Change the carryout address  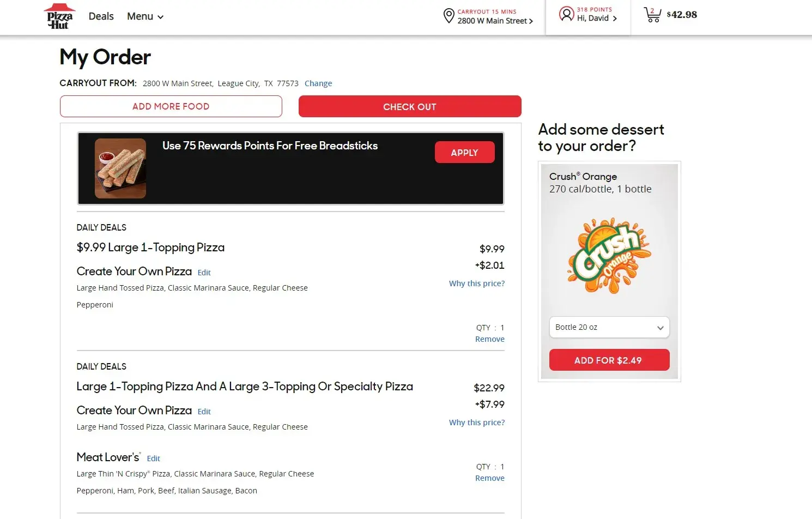318,83
